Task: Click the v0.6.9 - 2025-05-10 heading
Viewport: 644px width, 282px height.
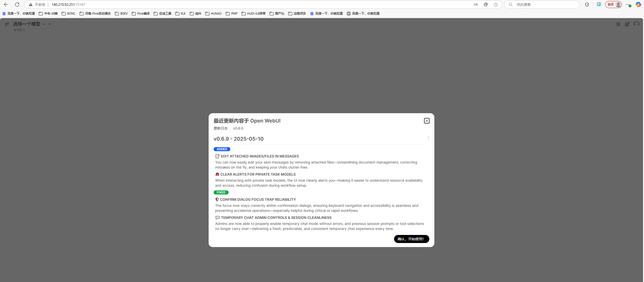Action: [x=238, y=139]
